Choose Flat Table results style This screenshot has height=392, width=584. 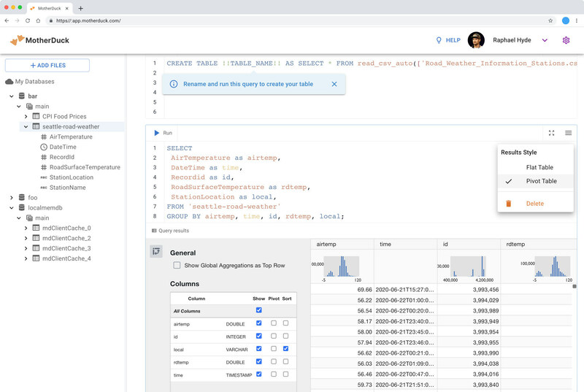[536, 167]
